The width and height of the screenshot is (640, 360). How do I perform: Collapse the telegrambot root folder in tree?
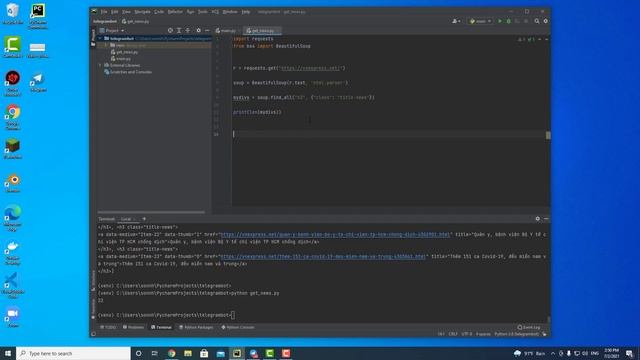100,38
